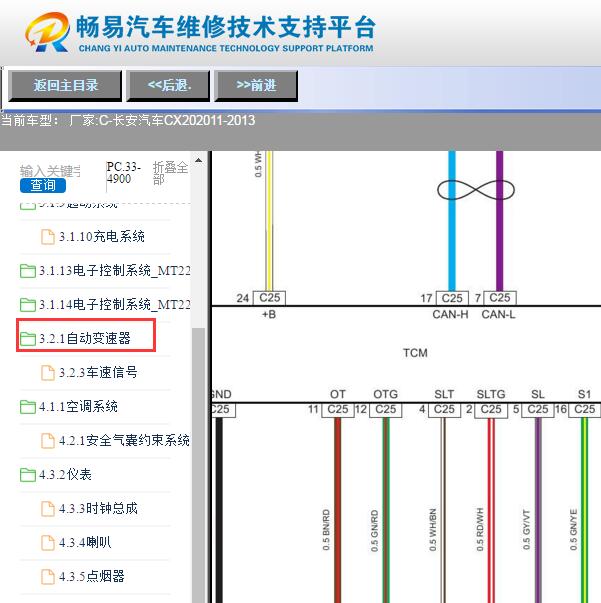Click the PC.33-4900 text

pyautogui.click(x=123, y=173)
